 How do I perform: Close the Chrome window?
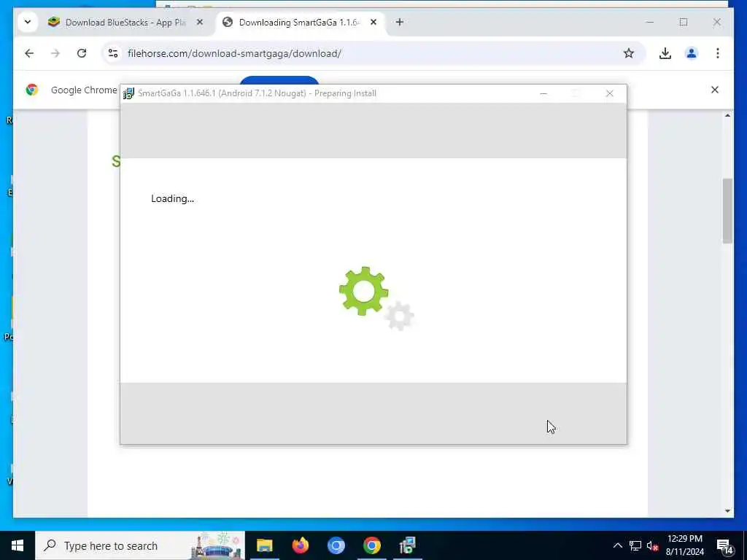717,22
